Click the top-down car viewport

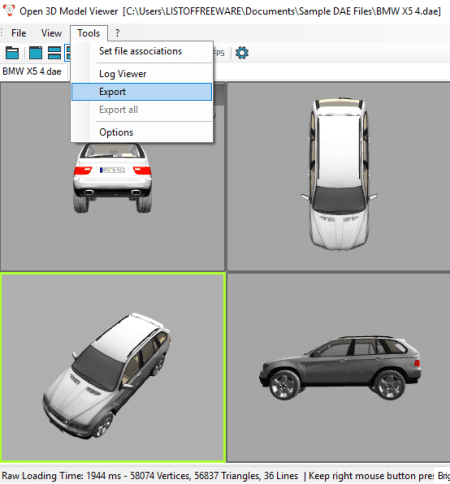coord(339,177)
